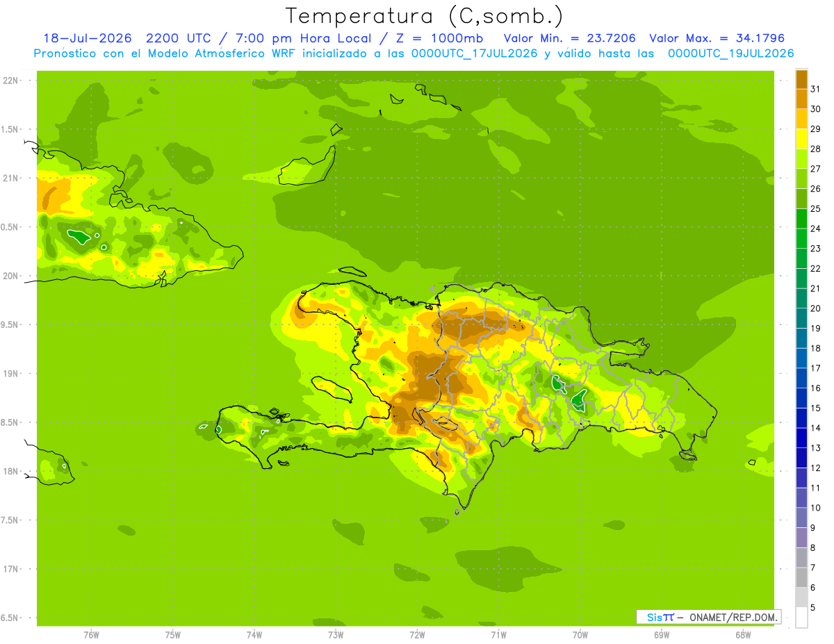
Task: Click the '68W' longitude axis label
Action: (743, 634)
